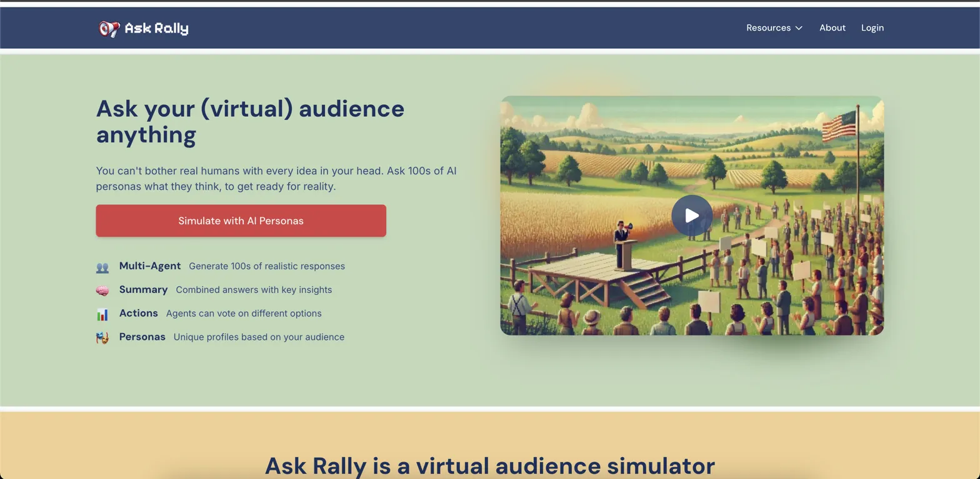Screen dimensions: 980x479
Task: Click the Ask Rally megaphone logo icon
Action: [109, 28]
